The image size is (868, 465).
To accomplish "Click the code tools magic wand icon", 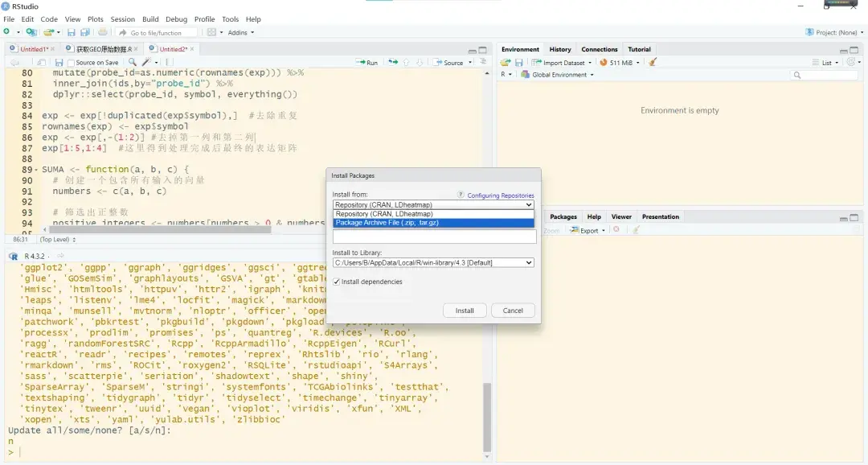I will click(x=146, y=62).
